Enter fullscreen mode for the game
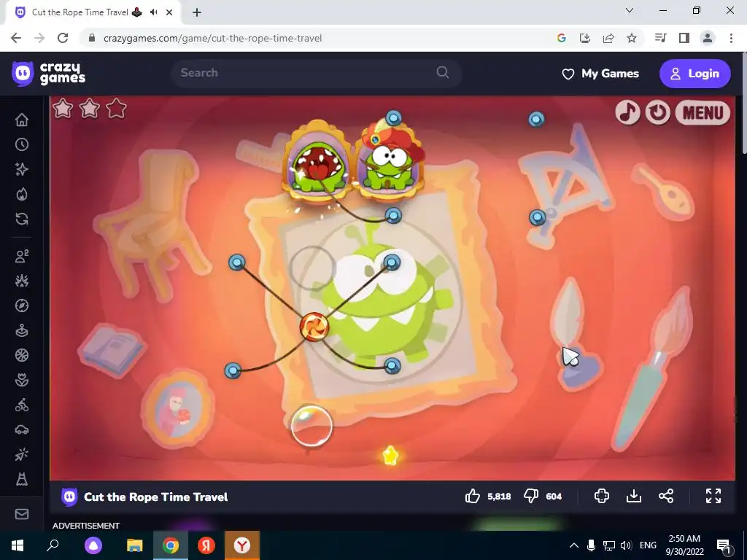747x560 pixels. pyautogui.click(x=713, y=496)
